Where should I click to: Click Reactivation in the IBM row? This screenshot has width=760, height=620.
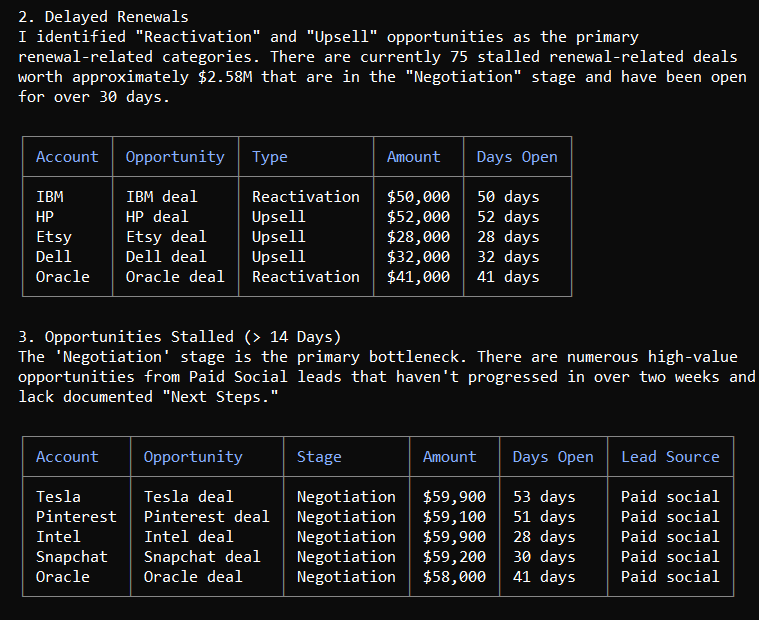[305, 197]
